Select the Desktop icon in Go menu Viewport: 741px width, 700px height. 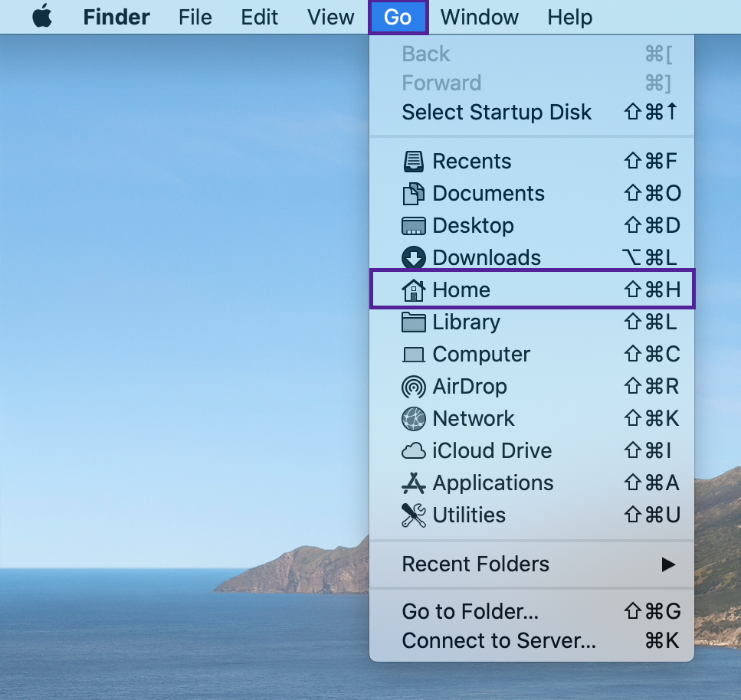pyautogui.click(x=414, y=226)
